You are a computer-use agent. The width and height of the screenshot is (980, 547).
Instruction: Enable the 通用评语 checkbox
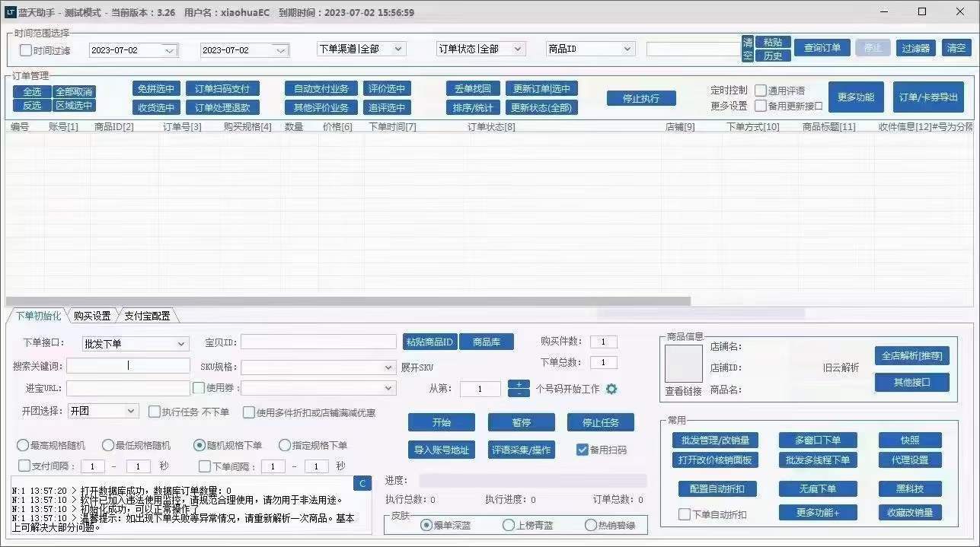click(761, 91)
